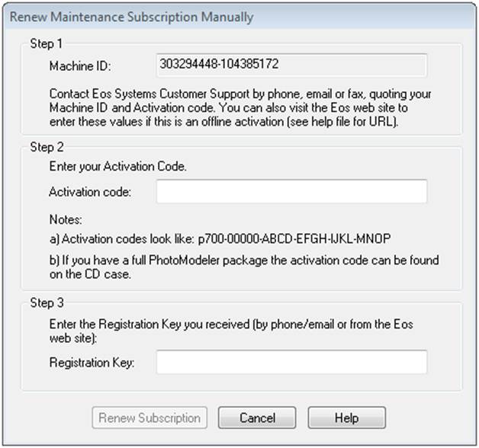This screenshot has width=479, height=448.
Task: Click the Renew Subscription button
Action: [x=149, y=418]
